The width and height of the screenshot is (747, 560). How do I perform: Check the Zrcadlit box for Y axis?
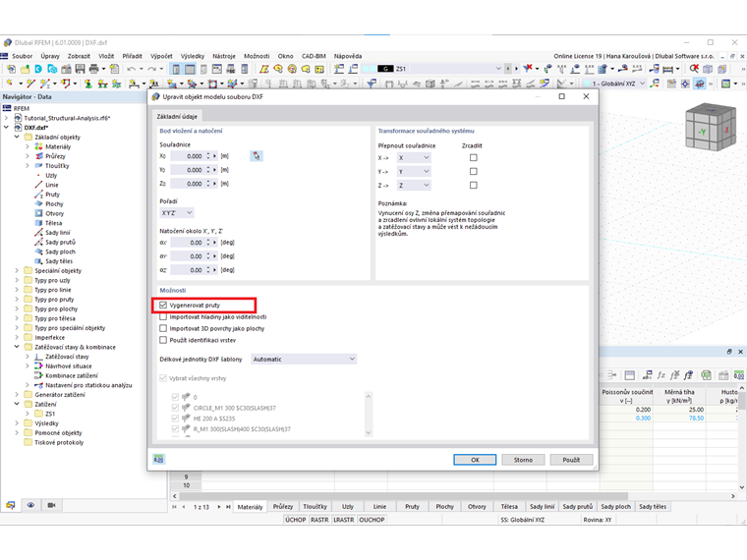tap(473, 171)
